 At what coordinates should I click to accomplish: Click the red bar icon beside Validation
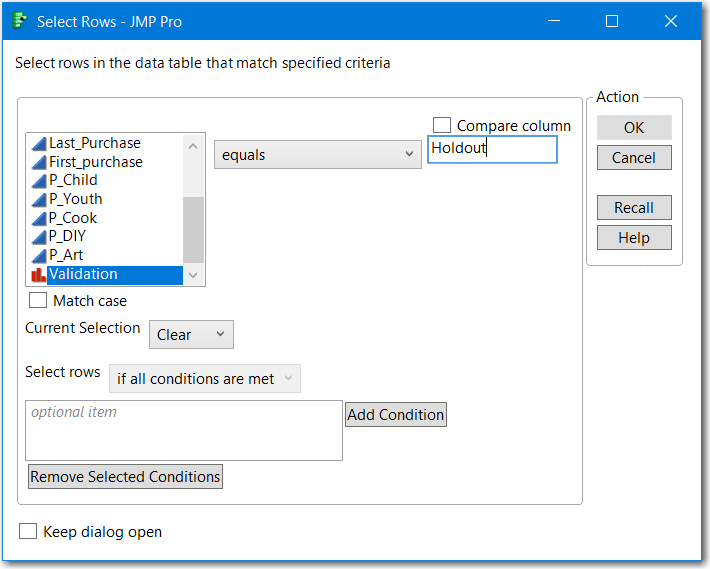click(39, 275)
